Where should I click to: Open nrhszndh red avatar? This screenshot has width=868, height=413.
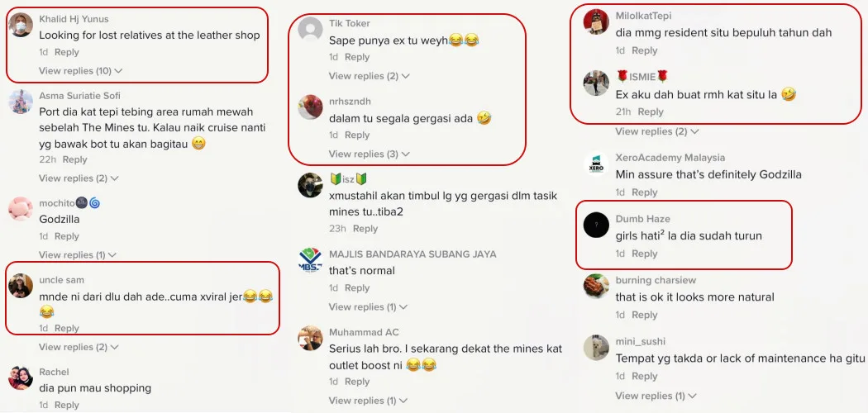pos(310,107)
